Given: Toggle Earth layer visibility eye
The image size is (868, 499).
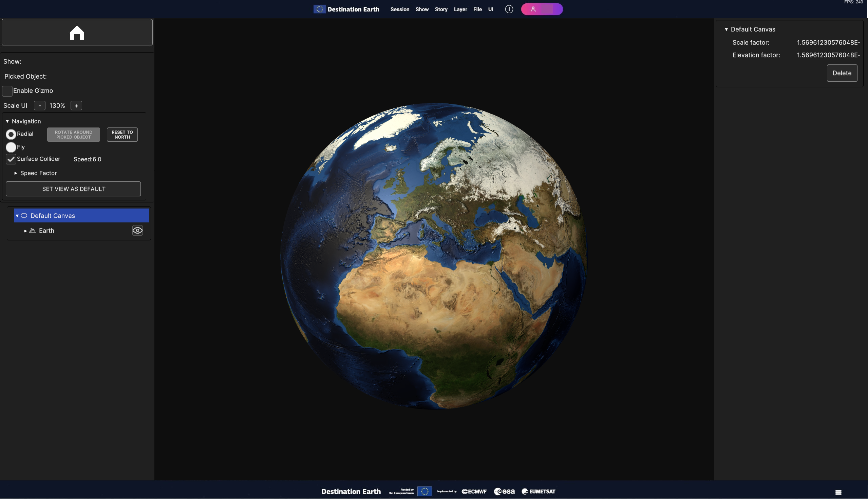Looking at the screenshot, I should pyautogui.click(x=137, y=231).
